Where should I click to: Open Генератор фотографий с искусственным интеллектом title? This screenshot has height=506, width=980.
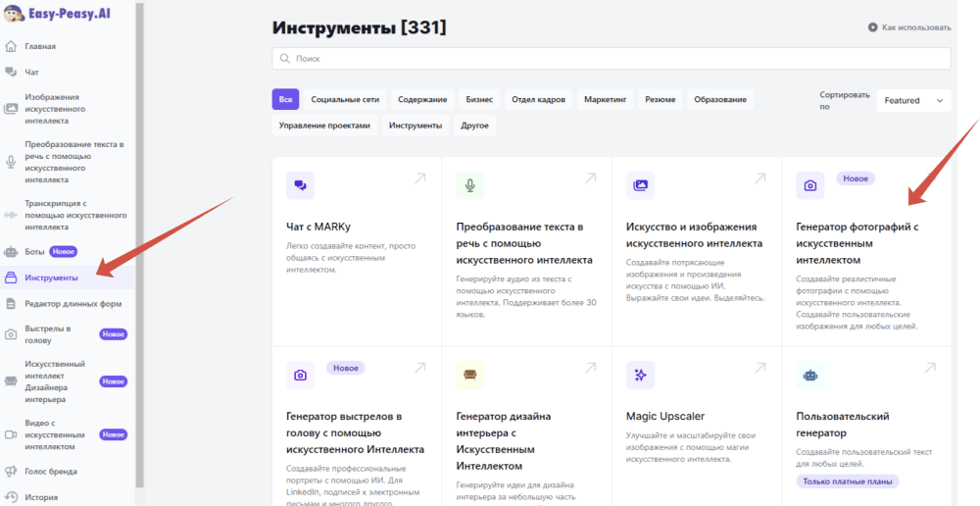tap(857, 243)
